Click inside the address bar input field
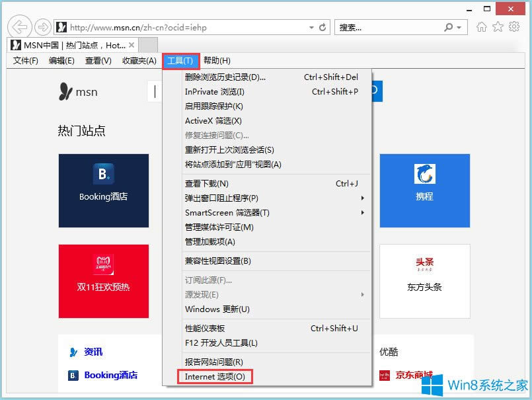The width and height of the screenshot is (532, 400). click(x=165, y=27)
